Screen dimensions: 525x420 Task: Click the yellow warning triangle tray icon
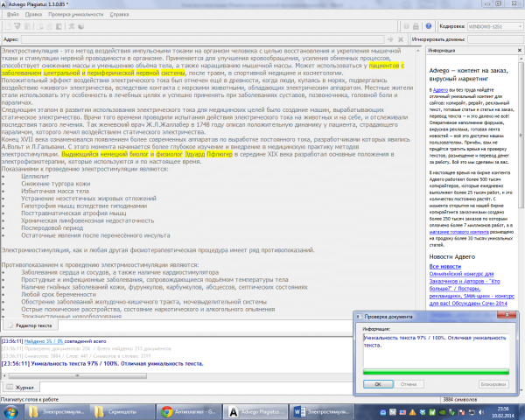[x=412, y=412]
